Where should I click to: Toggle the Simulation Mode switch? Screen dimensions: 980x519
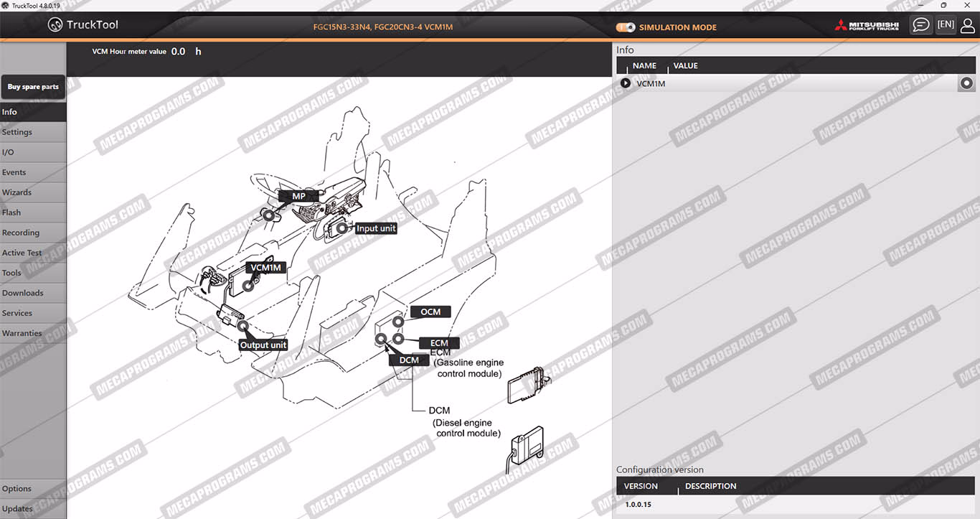pos(626,27)
